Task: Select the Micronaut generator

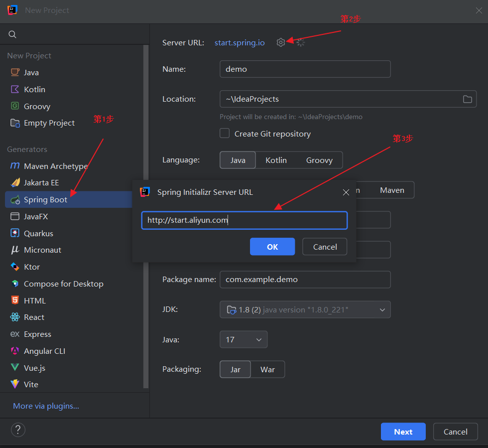Action: [42, 250]
